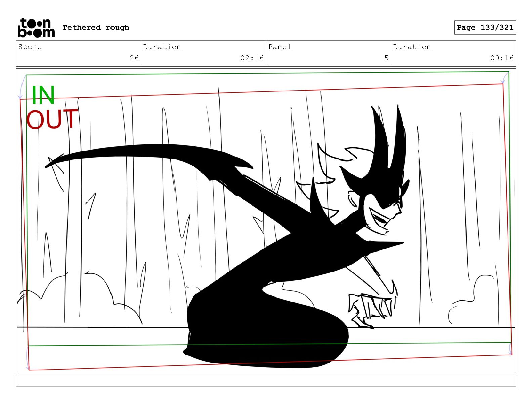Select the 'Tethered rough' title text
This screenshot has width=532, height=411.
[x=96, y=27]
